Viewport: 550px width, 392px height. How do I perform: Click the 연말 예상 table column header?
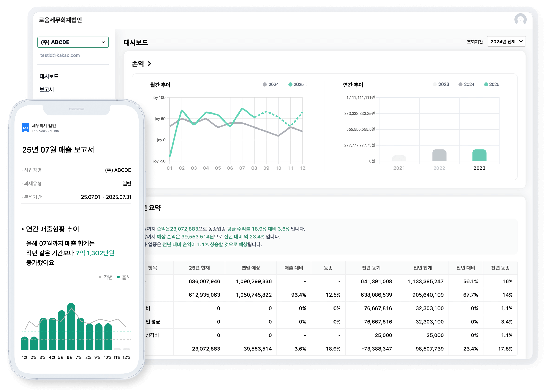click(x=250, y=268)
